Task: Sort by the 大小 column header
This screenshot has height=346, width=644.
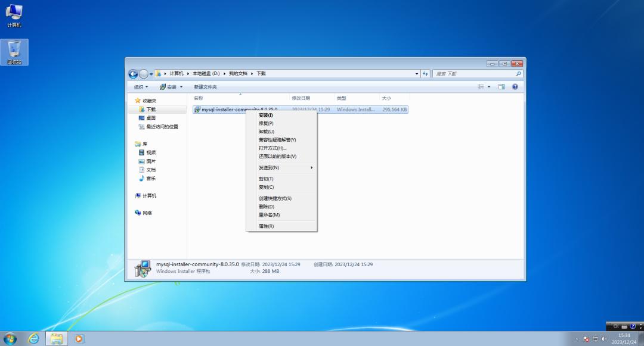Action: 394,98
